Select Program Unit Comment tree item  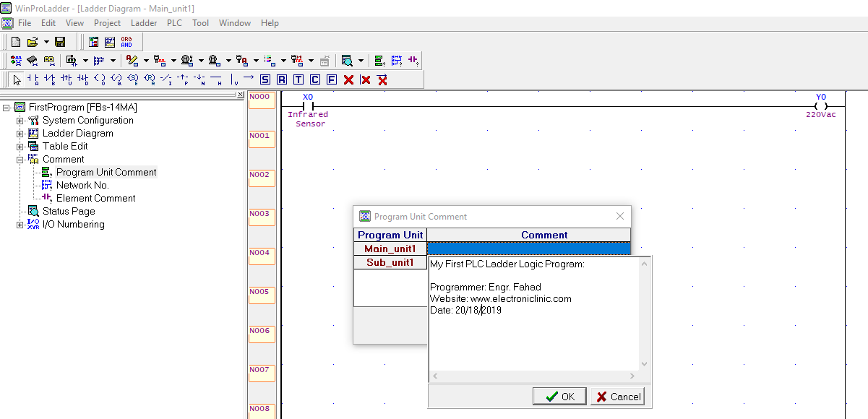(x=106, y=172)
